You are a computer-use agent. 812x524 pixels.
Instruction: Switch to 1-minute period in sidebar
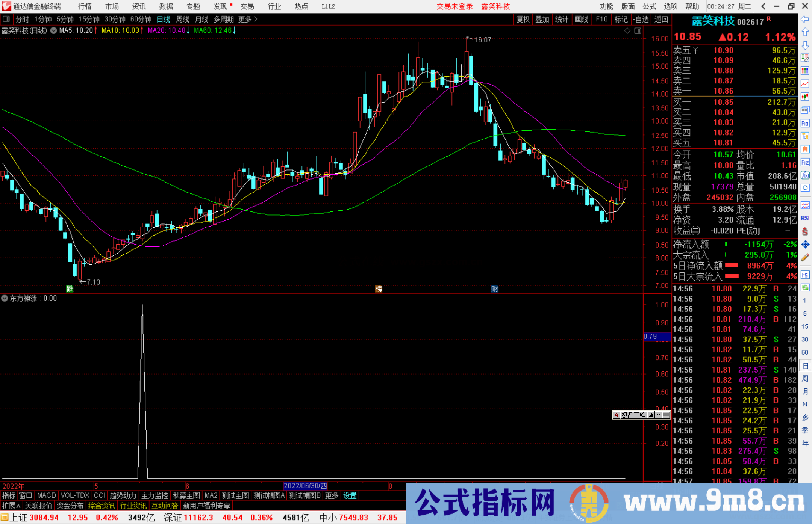click(804, 301)
